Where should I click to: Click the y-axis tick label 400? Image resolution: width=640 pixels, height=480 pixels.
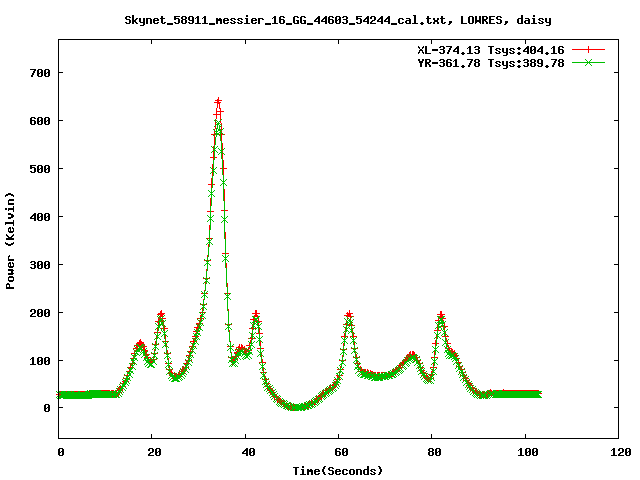click(x=40, y=217)
